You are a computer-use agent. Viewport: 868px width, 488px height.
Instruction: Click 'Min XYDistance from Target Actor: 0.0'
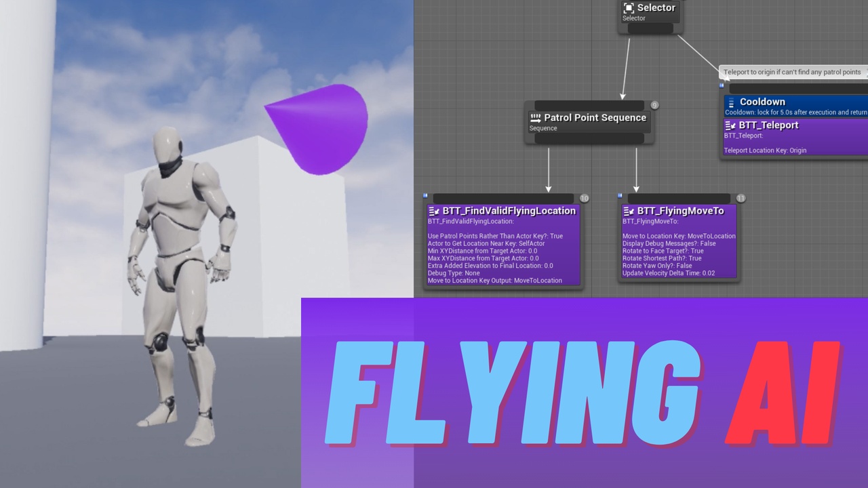tap(482, 251)
